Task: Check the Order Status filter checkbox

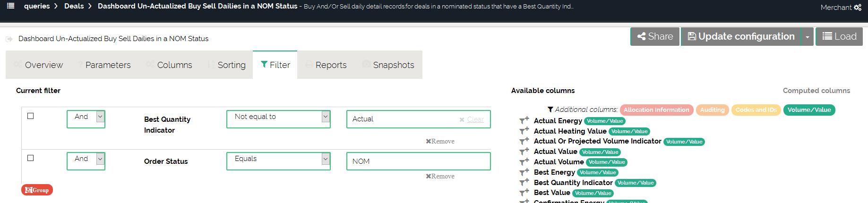Action: pos(31,158)
